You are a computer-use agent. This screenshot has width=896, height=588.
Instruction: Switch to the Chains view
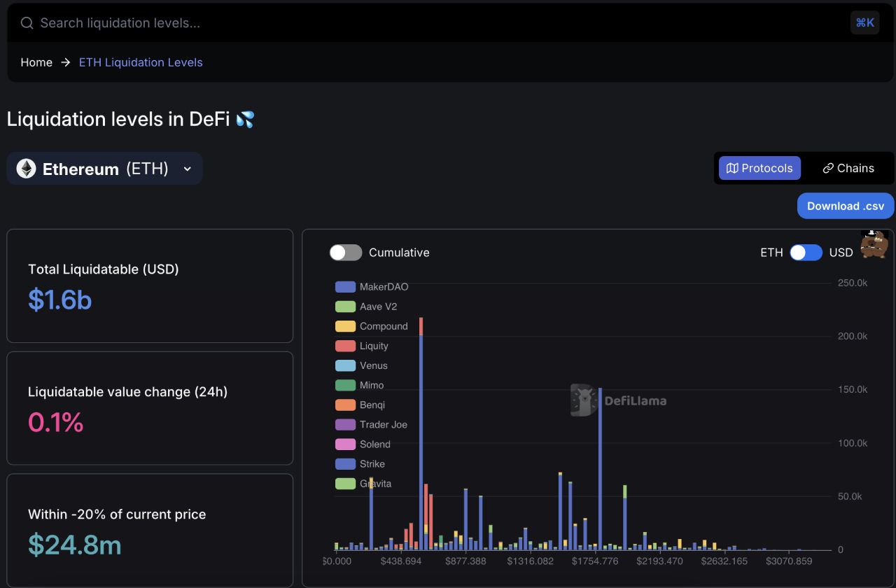[x=848, y=168]
